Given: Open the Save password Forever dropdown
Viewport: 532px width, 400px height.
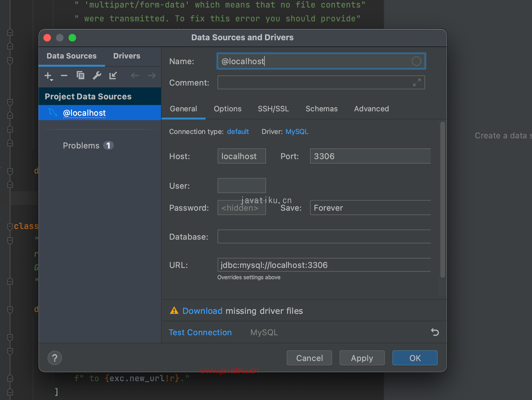Looking at the screenshot, I should (370, 208).
